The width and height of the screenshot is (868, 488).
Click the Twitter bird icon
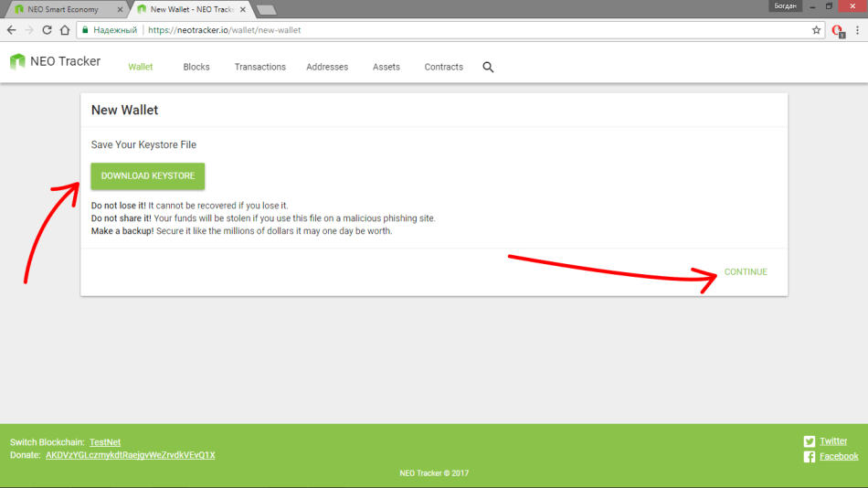click(x=810, y=440)
